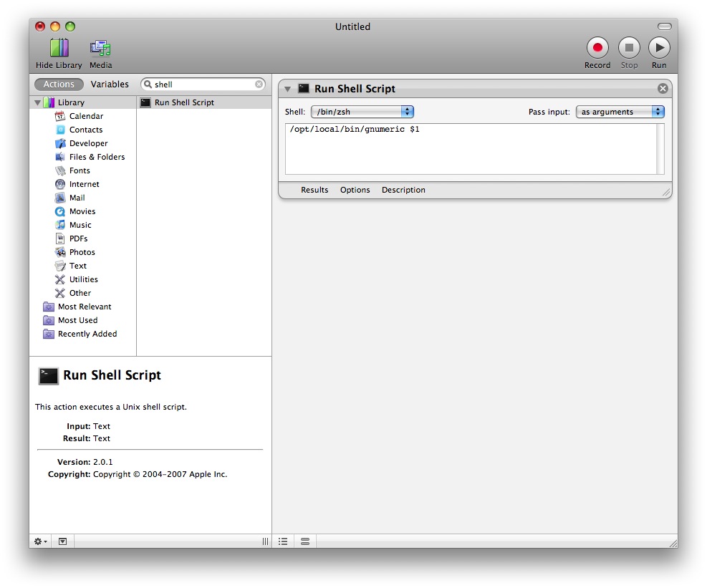
Task: Open the Media browser icon
Action: coord(100,48)
